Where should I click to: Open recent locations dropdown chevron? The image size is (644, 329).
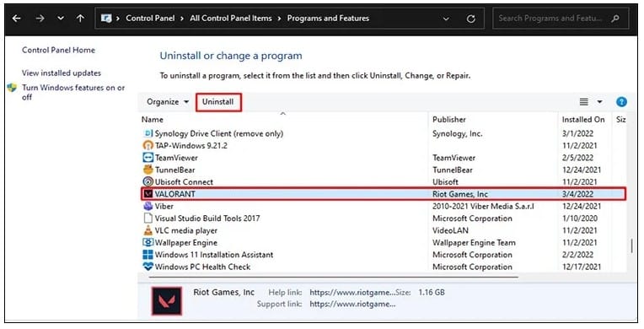tap(61, 19)
